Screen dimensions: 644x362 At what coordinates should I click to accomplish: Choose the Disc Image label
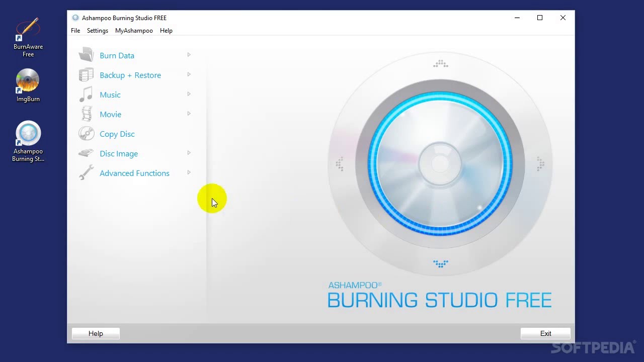point(119,154)
